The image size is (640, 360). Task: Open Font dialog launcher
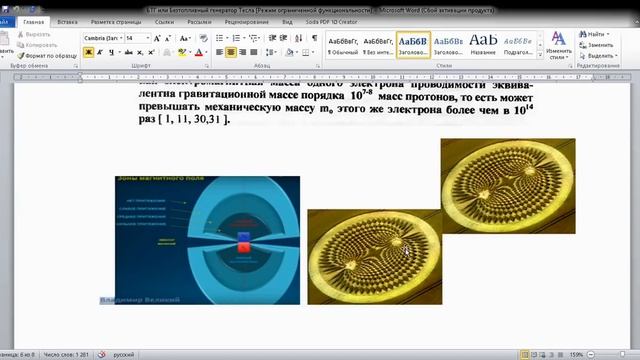(x=207, y=66)
